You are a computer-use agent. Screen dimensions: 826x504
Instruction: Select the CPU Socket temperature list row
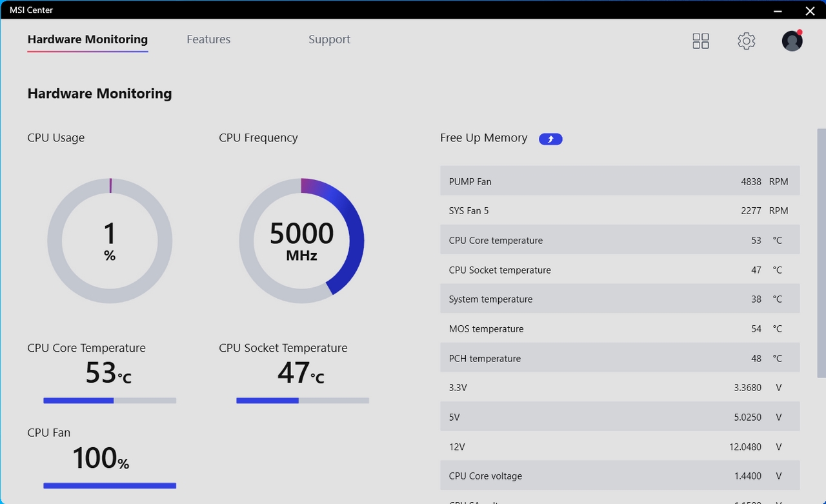pos(620,270)
